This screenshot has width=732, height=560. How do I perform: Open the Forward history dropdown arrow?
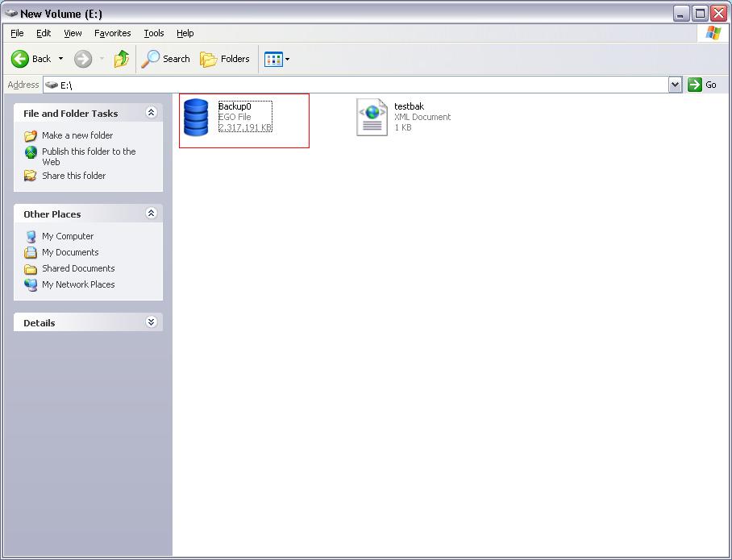(102, 59)
